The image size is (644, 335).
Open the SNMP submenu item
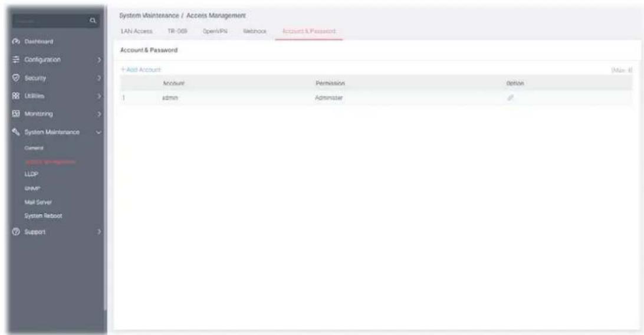pyautogui.click(x=32, y=189)
